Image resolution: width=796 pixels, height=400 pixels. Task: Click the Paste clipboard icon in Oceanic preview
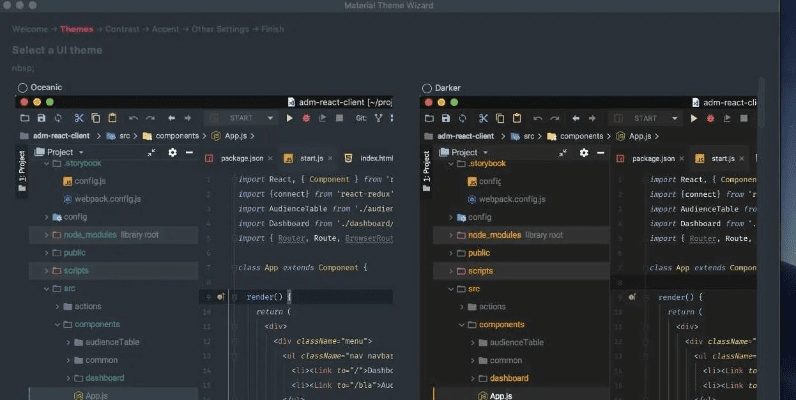click(113, 118)
